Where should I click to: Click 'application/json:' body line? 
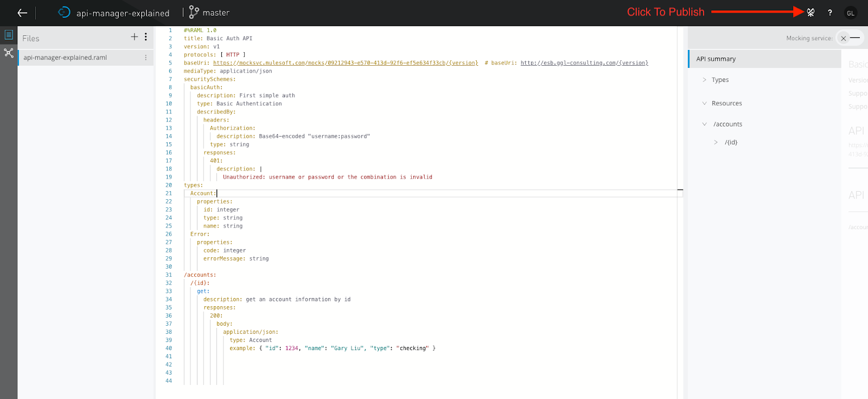251,332
